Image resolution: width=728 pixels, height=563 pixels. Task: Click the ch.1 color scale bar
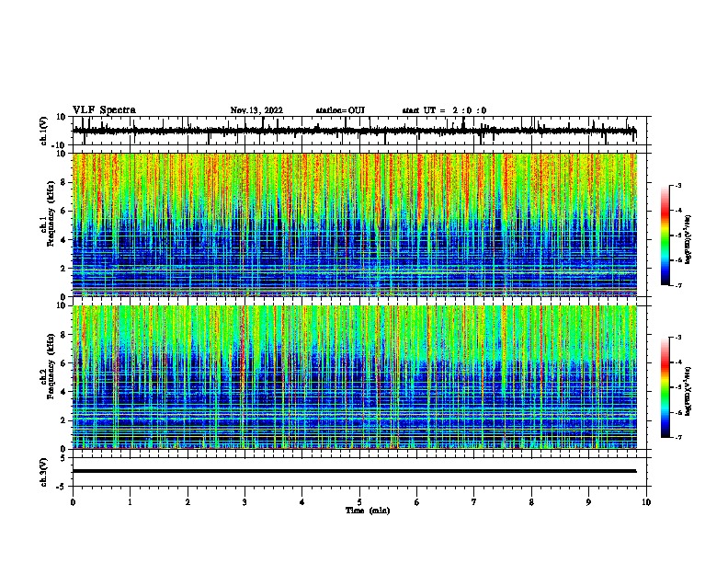click(x=665, y=236)
